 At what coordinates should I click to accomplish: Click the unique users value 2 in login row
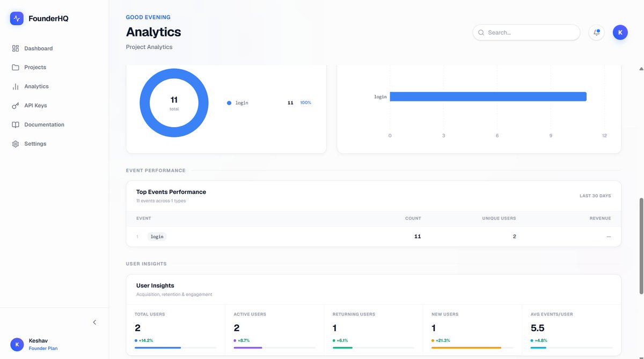514,237
